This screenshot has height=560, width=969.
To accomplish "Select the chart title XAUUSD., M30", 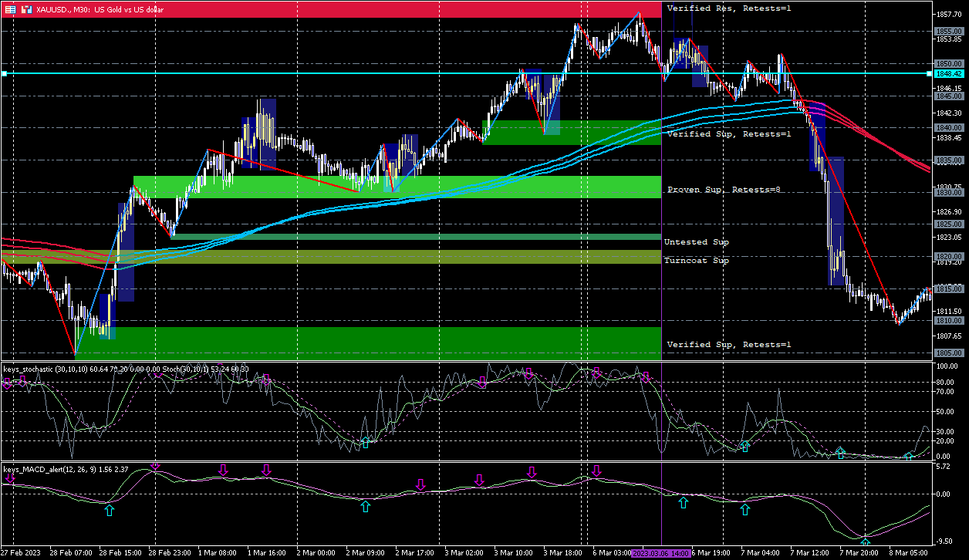I will click(63, 9).
